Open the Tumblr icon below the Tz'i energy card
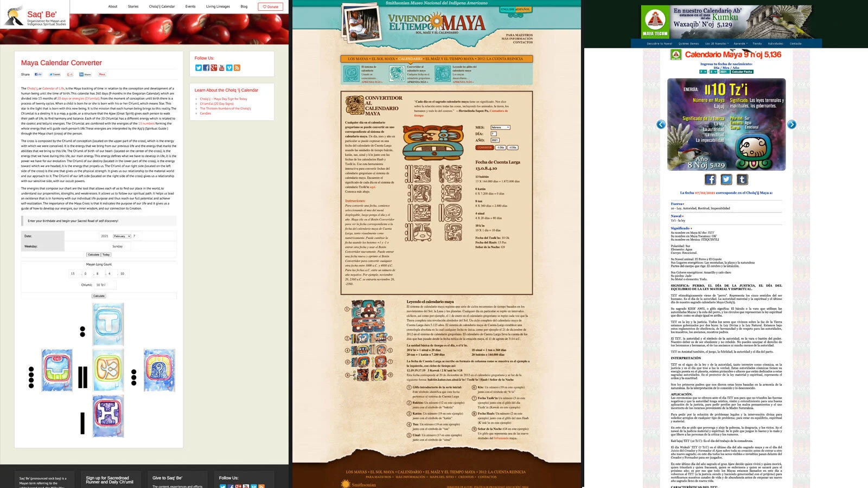The image size is (868, 488). (x=742, y=179)
